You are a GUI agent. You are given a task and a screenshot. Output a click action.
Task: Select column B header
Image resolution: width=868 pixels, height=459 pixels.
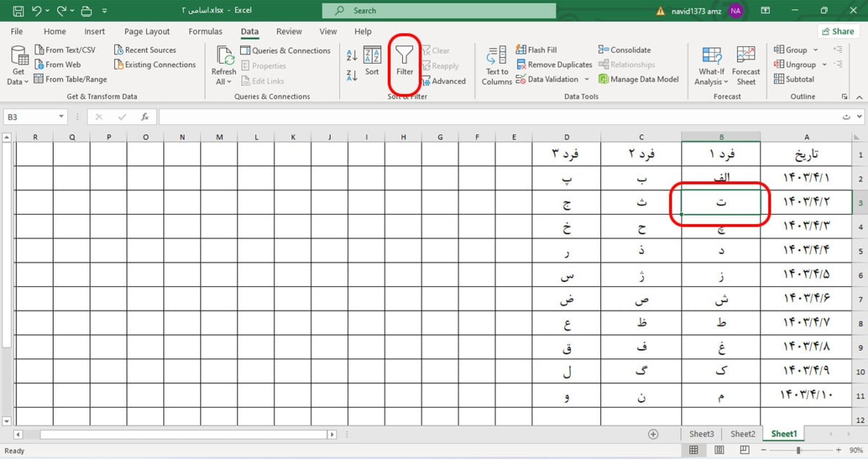722,137
